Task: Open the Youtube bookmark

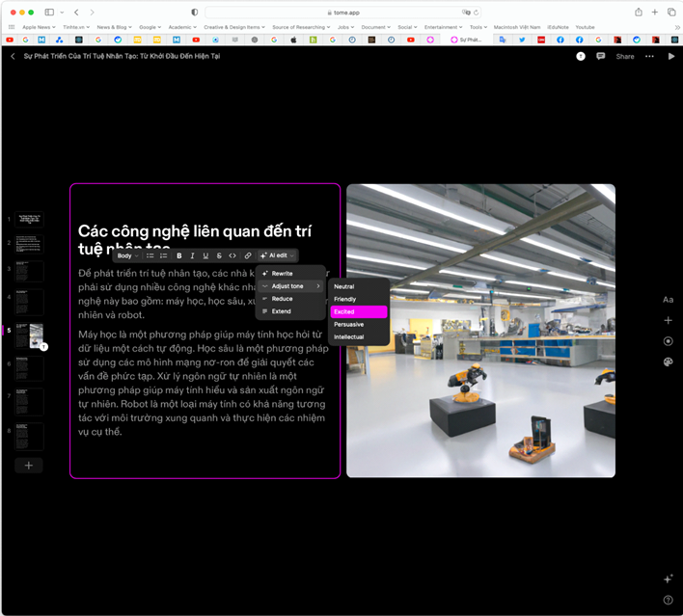Action: (585, 27)
